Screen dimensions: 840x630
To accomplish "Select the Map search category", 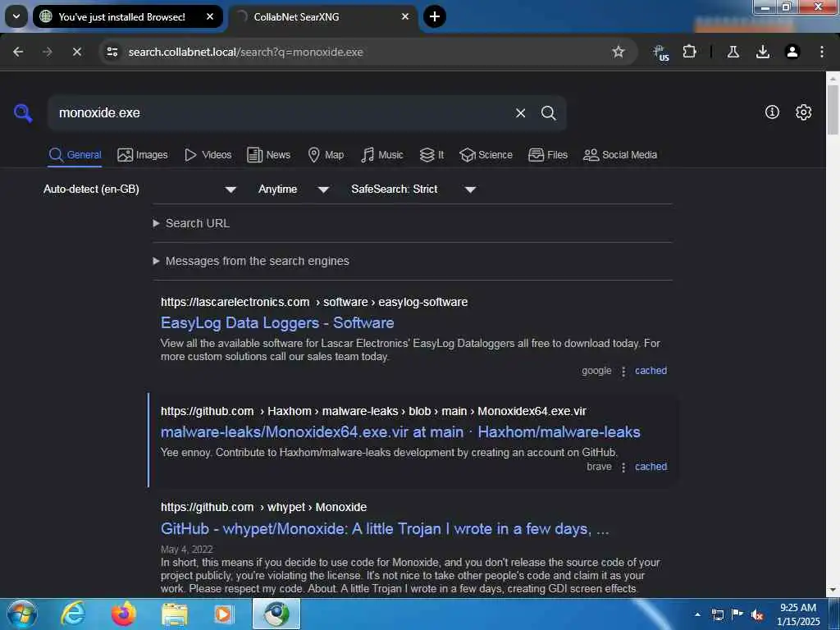I will [326, 155].
